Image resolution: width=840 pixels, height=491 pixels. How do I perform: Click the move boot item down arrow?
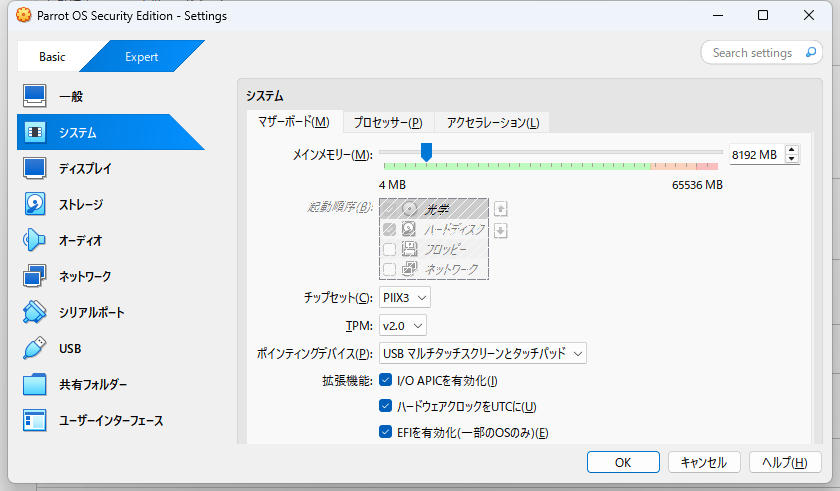point(500,231)
